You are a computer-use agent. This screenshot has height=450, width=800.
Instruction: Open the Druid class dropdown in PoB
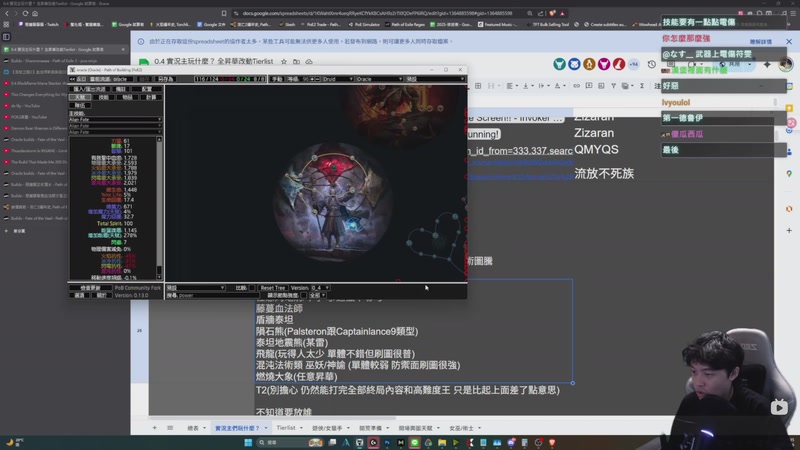[x=337, y=79]
